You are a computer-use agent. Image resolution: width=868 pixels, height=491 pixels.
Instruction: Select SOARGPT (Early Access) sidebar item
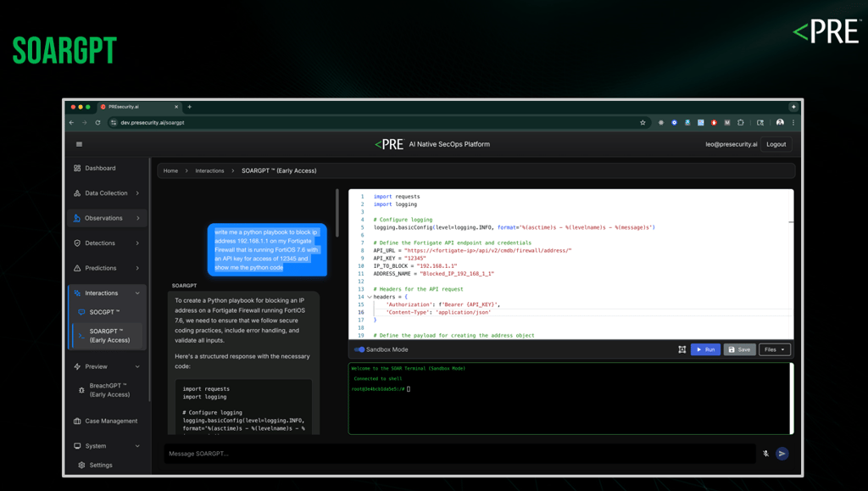tap(109, 336)
